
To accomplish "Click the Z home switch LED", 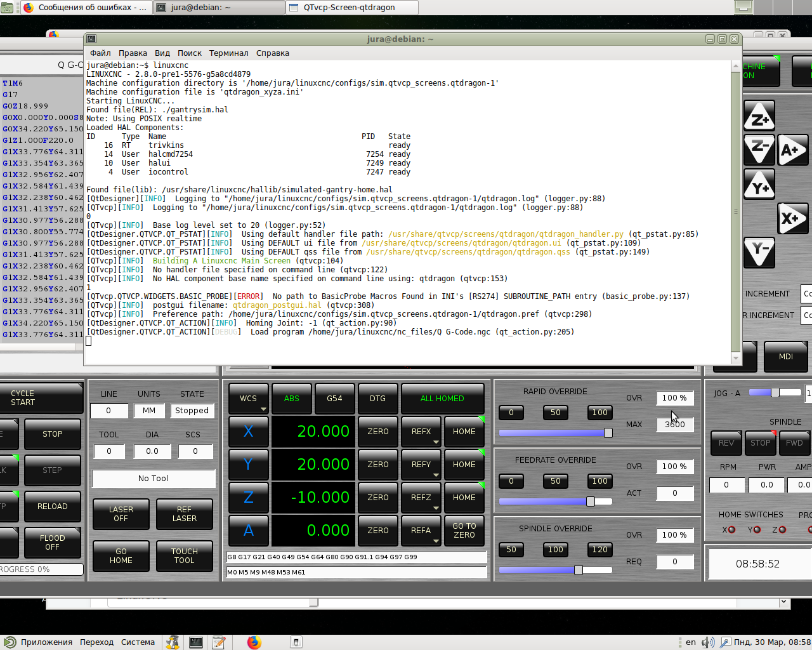I will coord(782,530).
